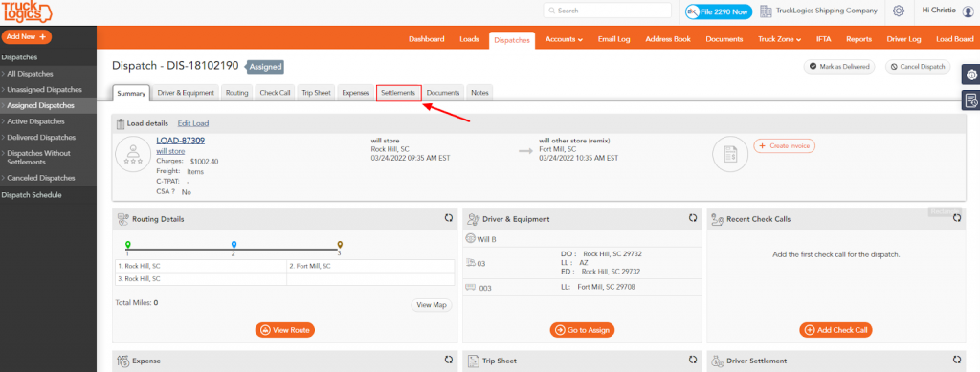
Task: Switch to the Expenses tab
Action: pos(355,93)
